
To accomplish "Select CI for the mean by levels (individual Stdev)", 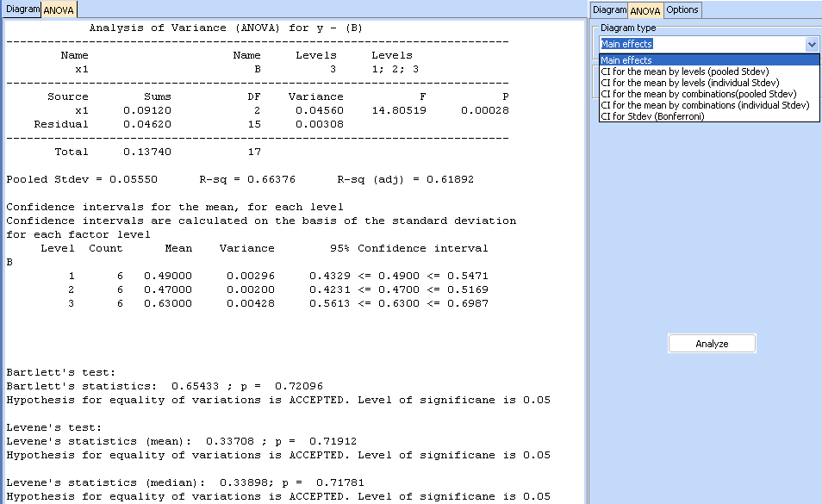I will [x=689, y=83].
